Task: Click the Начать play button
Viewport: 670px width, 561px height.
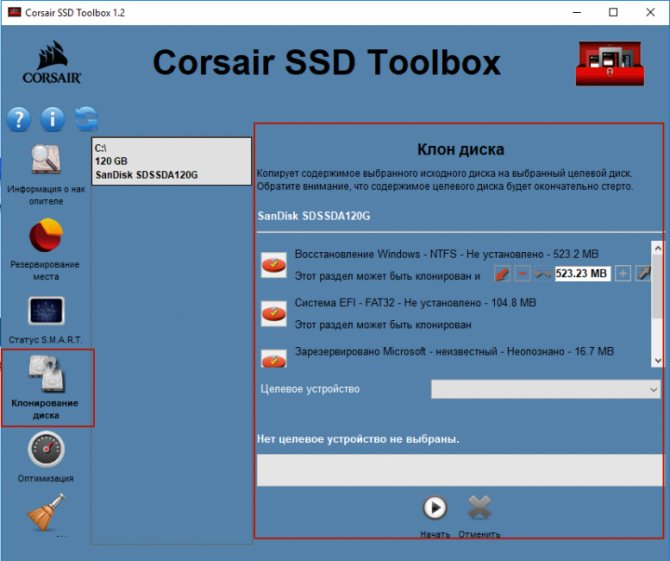Action: coord(435,508)
